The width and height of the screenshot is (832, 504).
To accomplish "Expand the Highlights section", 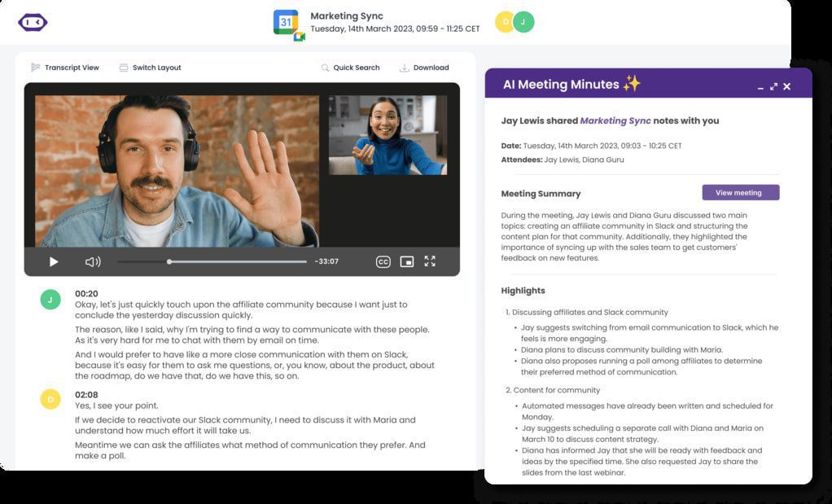I will tap(523, 290).
